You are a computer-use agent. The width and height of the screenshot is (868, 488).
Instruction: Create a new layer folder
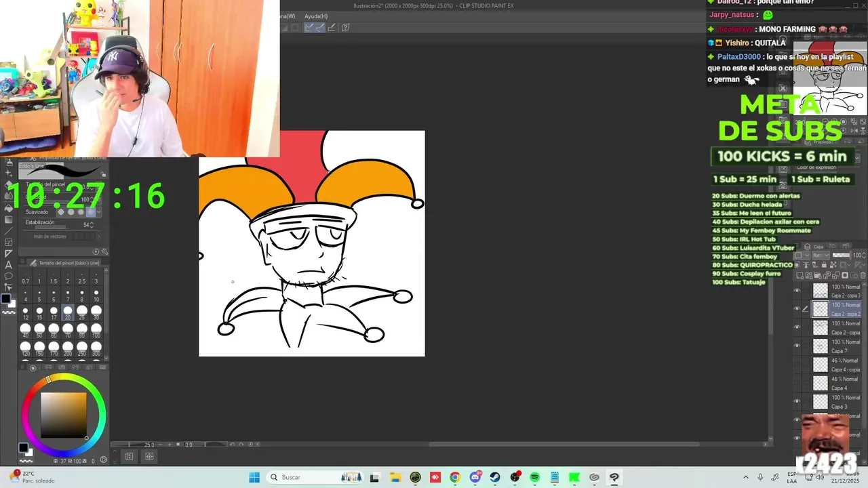click(x=818, y=276)
